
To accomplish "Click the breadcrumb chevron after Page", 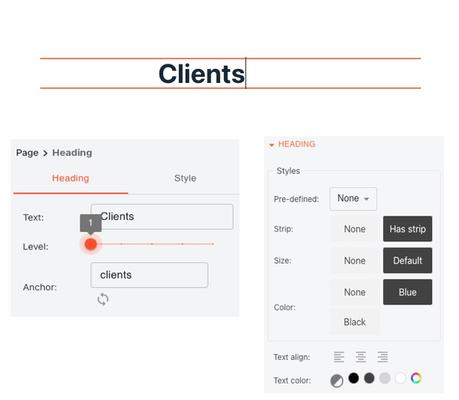I will (45, 153).
